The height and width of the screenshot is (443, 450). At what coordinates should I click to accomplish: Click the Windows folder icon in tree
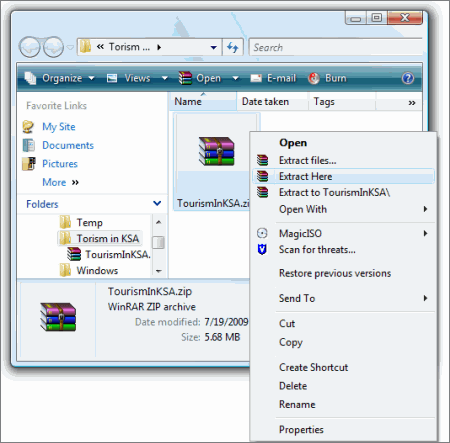tap(65, 270)
